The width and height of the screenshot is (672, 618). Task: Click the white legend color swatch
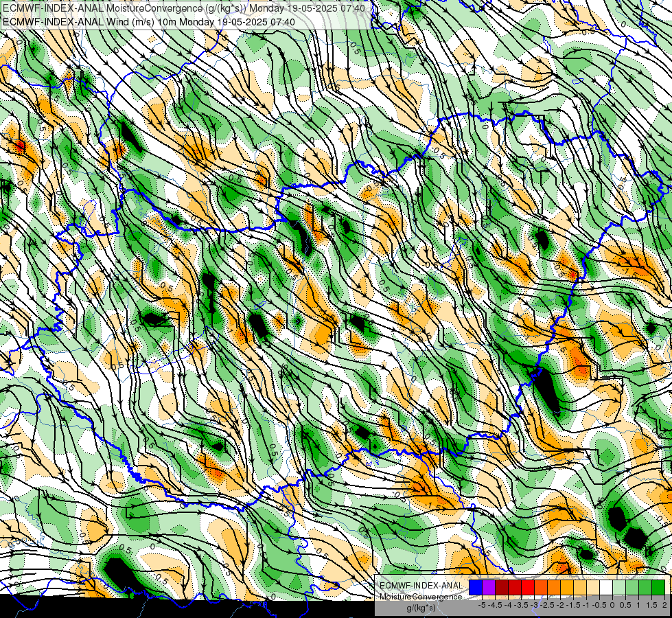pos(606,587)
